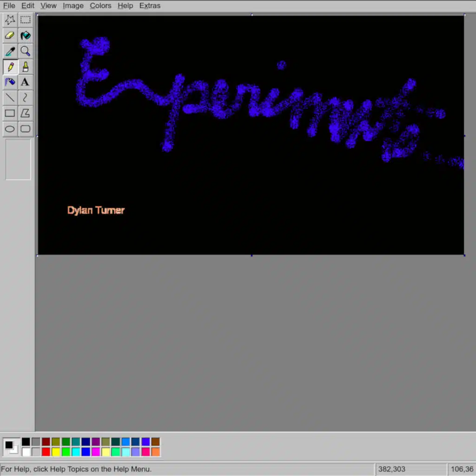The width and height of the screenshot is (476, 476).
Task: Open the Colors menu
Action: click(x=100, y=6)
